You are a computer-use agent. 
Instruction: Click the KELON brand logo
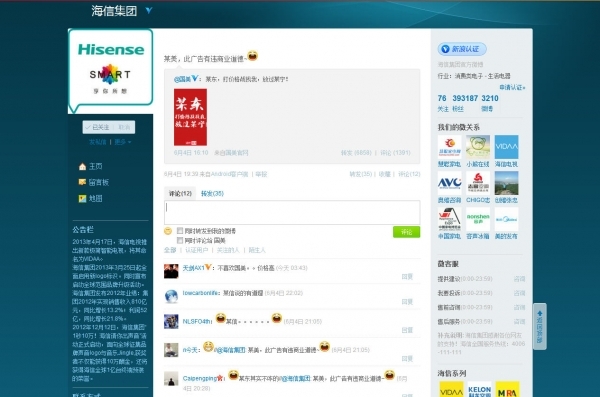(x=479, y=390)
